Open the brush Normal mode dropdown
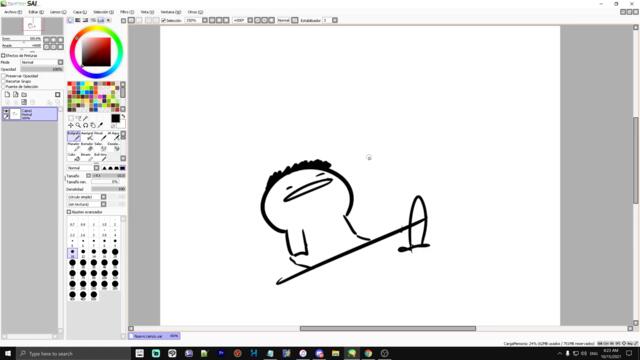Image resolution: width=640 pixels, height=360 pixels. pyautogui.click(x=96, y=168)
